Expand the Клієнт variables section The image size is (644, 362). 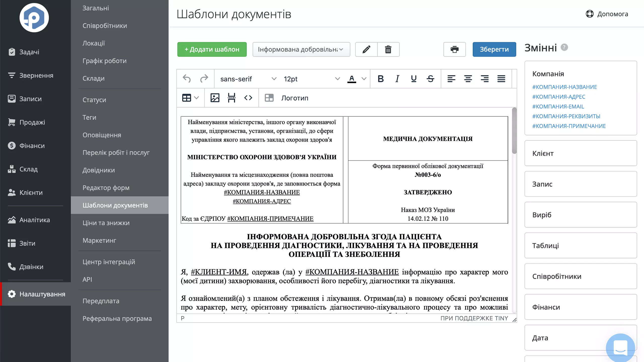[581, 153]
